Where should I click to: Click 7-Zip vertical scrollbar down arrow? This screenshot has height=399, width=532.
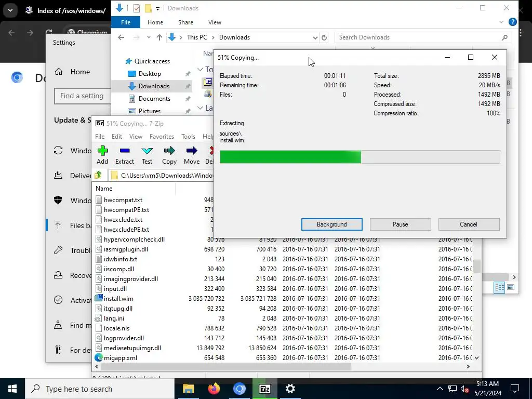(477, 357)
